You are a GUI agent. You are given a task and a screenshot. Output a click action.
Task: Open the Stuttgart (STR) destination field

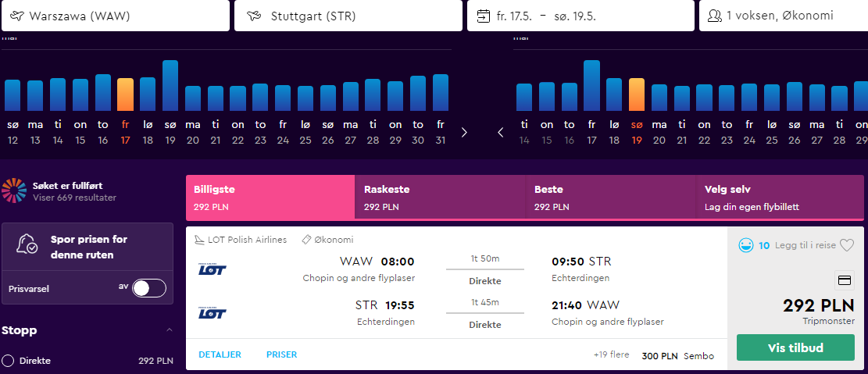348,16
